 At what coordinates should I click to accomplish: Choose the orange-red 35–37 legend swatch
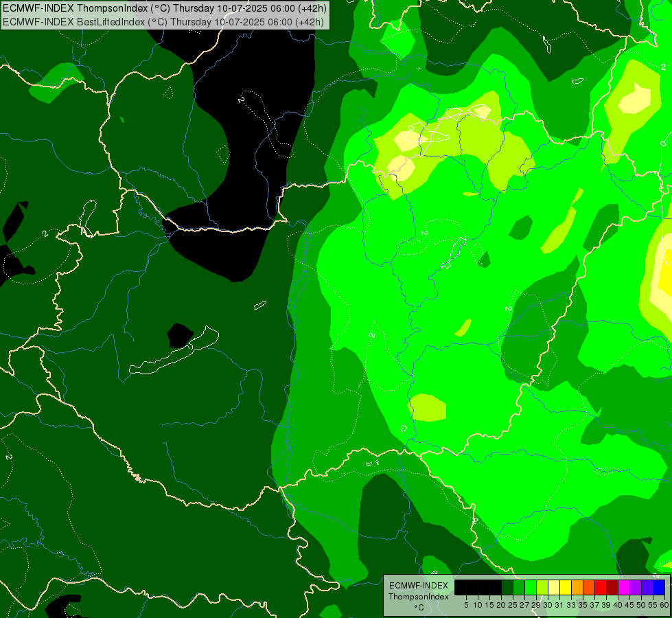[x=589, y=587]
